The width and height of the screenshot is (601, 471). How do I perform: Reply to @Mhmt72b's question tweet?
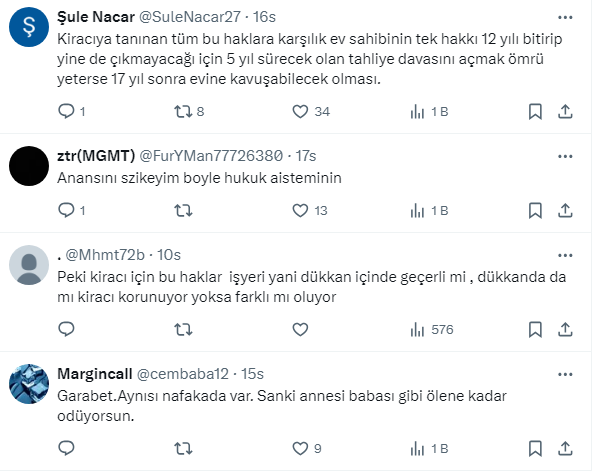[x=67, y=328]
